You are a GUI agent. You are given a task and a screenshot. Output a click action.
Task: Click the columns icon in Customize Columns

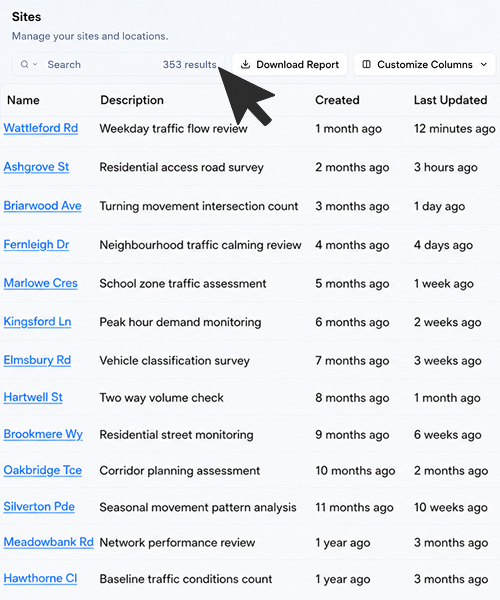click(x=366, y=64)
